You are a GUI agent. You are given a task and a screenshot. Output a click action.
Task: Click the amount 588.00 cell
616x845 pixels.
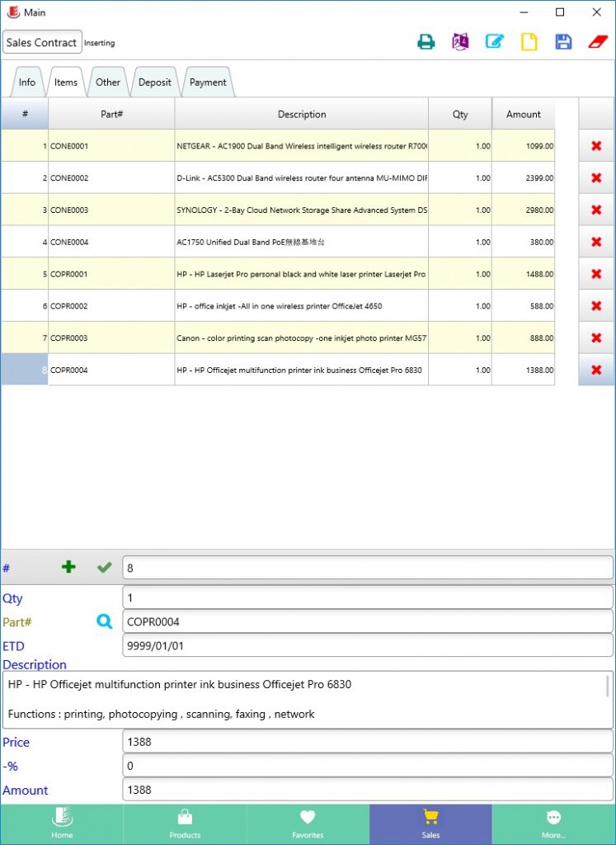(x=524, y=306)
